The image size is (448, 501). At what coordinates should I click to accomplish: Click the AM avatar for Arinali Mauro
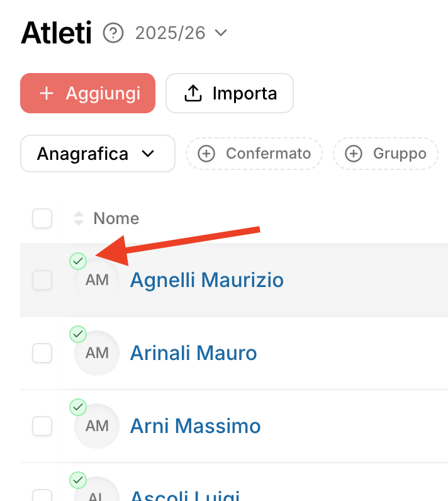pyautogui.click(x=98, y=353)
